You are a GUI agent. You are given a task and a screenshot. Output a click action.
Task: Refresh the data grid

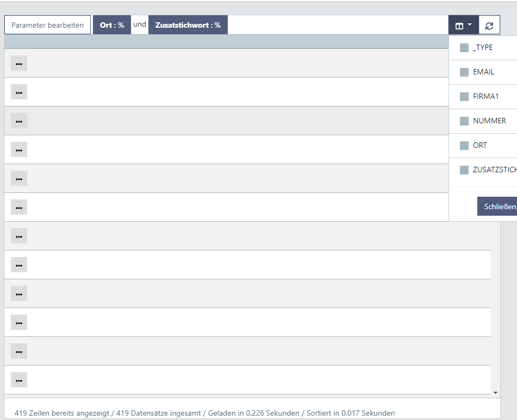coord(489,24)
